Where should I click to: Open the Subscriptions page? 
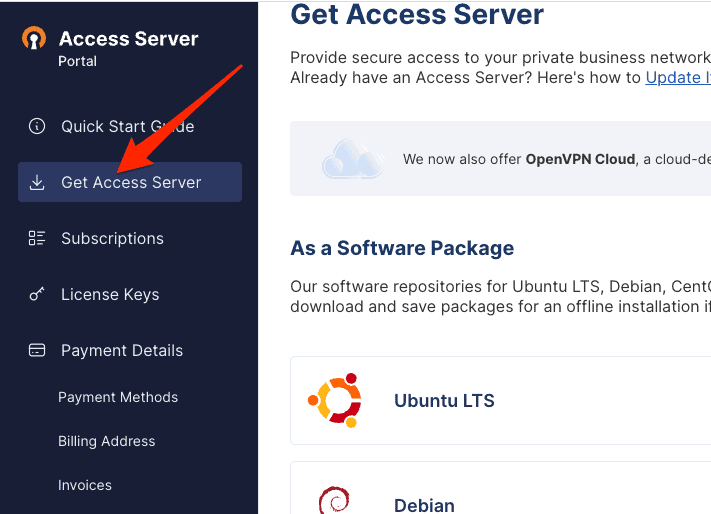112,239
